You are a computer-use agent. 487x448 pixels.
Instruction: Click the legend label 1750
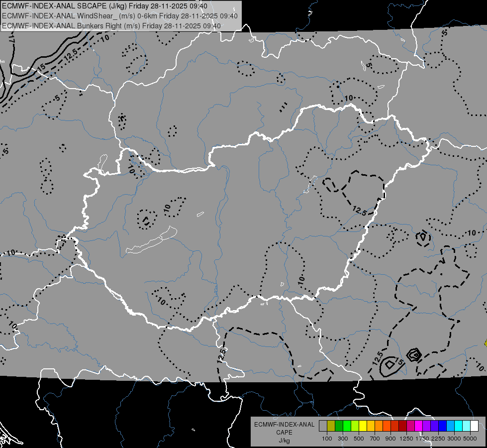(x=422, y=439)
